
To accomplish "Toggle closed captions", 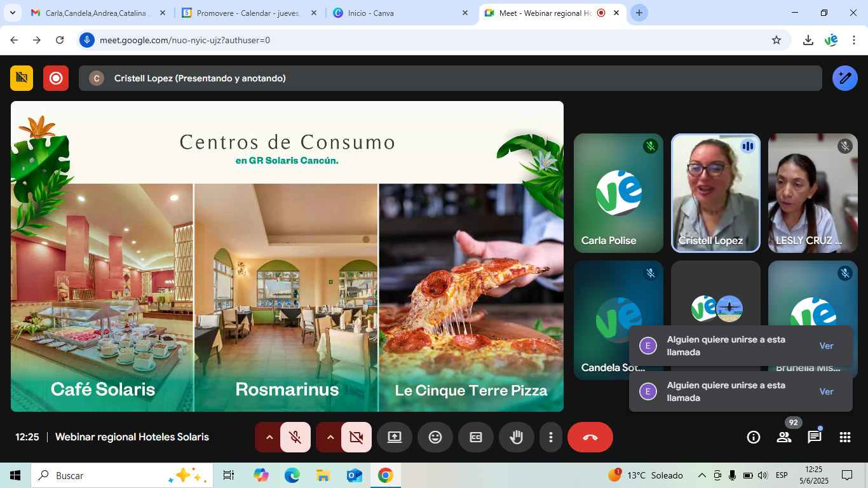I will [476, 437].
